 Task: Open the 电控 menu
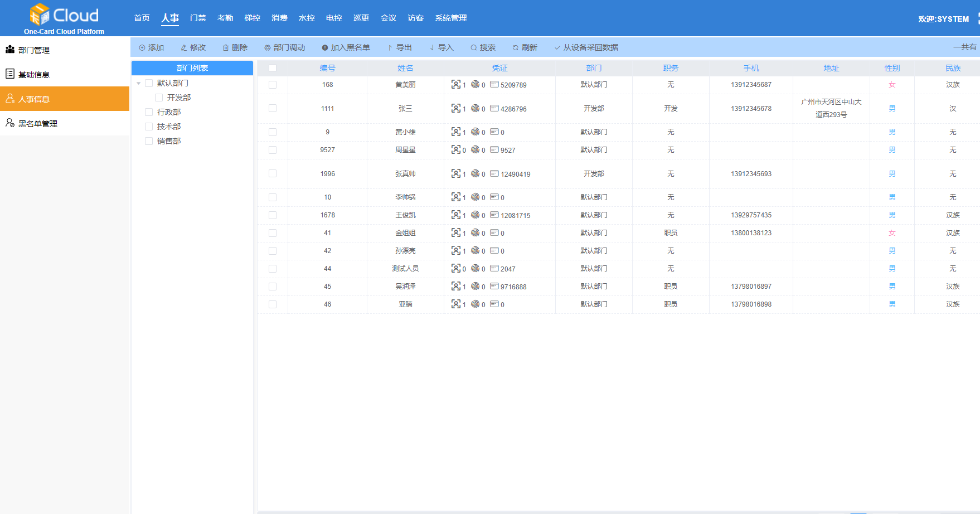[x=334, y=18]
